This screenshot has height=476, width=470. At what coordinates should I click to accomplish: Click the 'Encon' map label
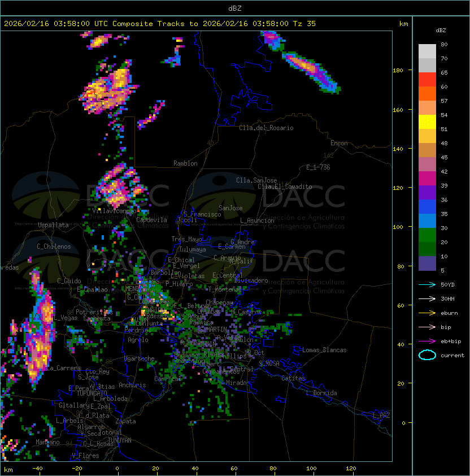pyautogui.click(x=339, y=143)
